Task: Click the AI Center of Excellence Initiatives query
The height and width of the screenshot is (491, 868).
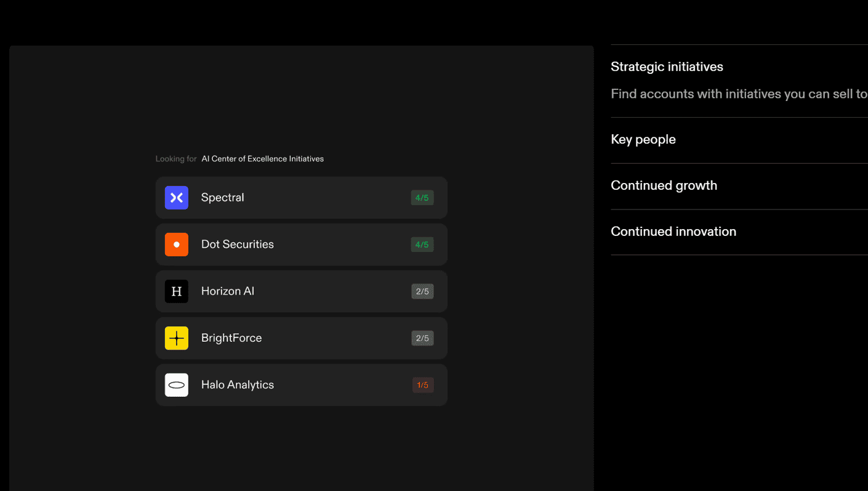Action: click(x=262, y=159)
